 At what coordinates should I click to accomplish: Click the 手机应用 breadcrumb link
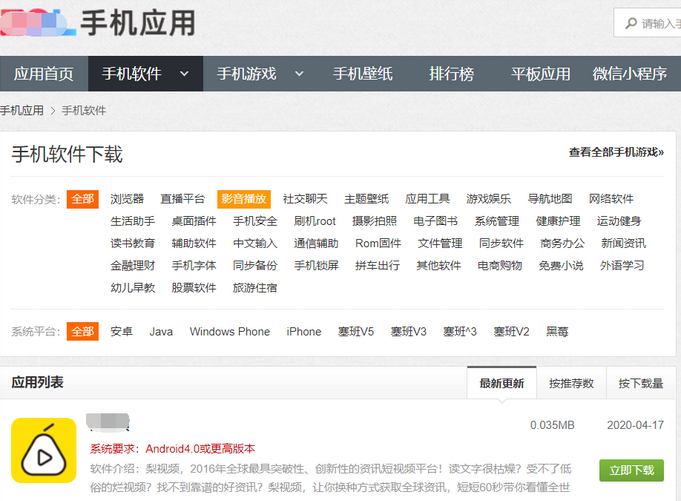[x=22, y=110]
